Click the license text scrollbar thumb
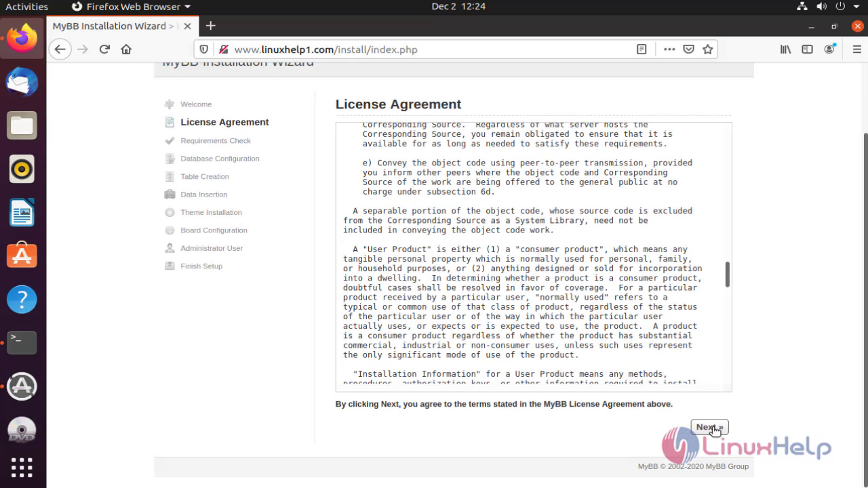This screenshot has height=488, width=868. [x=728, y=274]
